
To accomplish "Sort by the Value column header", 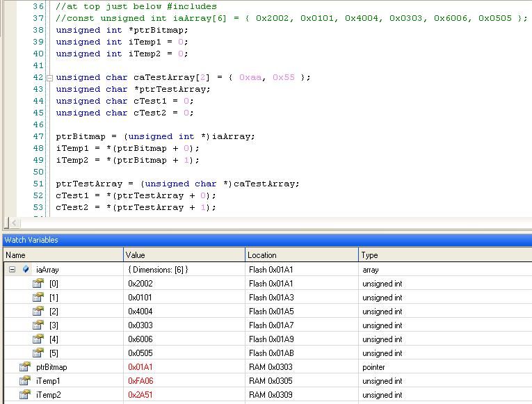I will tap(184, 255).
